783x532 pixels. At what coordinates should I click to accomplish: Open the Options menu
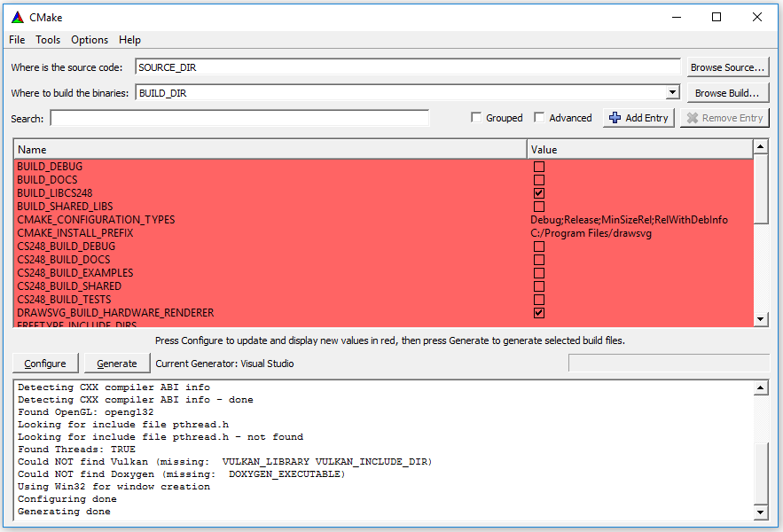tap(90, 40)
